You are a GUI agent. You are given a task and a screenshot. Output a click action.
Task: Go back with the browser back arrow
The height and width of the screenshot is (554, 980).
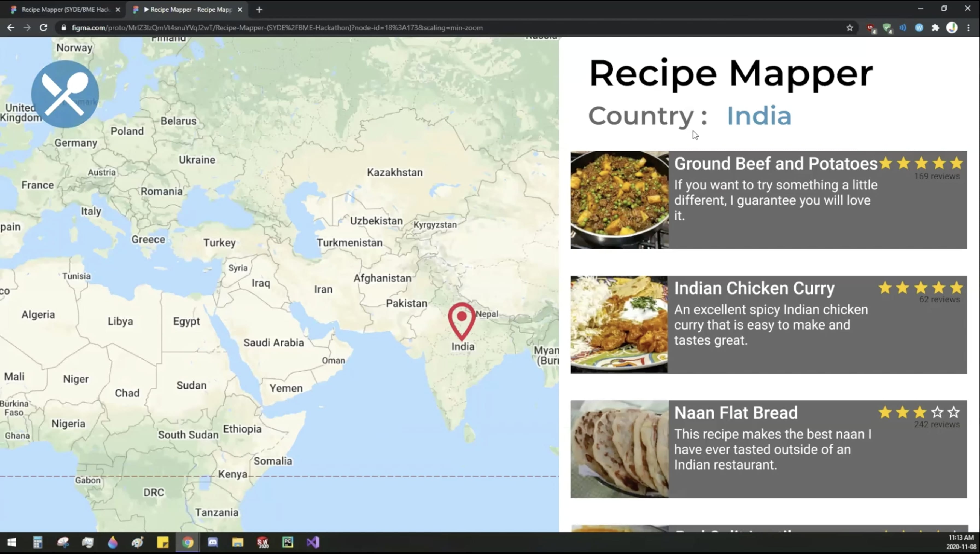click(x=11, y=28)
